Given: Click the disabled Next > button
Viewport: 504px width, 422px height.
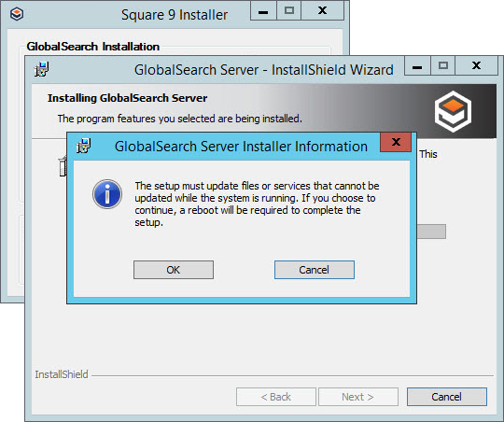Looking at the screenshot, I should point(358,397).
